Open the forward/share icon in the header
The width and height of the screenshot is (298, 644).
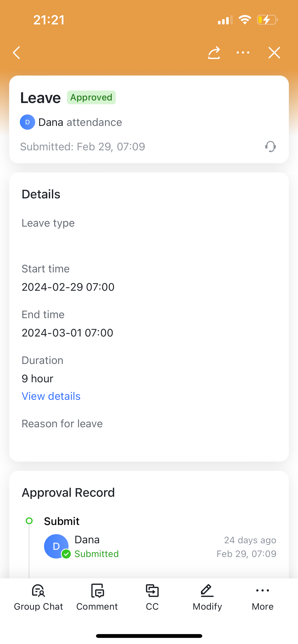point(214,53)
